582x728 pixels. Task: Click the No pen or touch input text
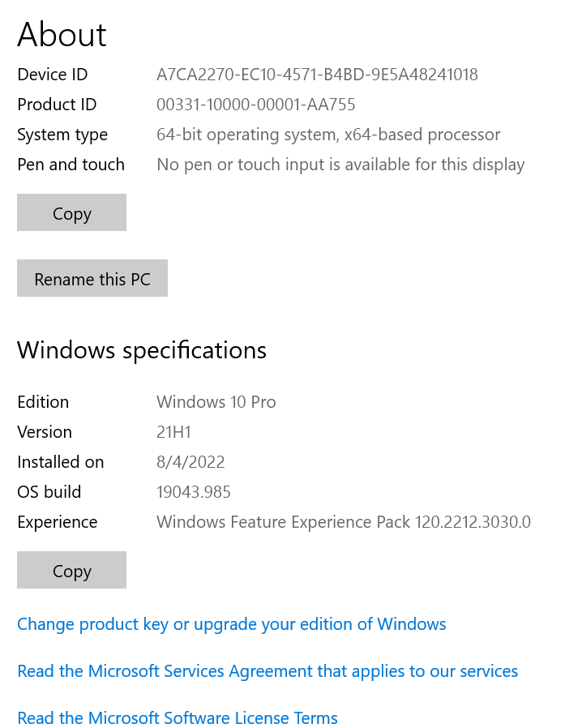tap(340, 165)
